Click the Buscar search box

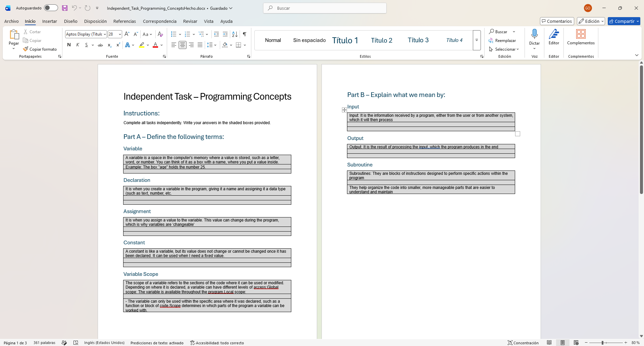coord(325,8)
